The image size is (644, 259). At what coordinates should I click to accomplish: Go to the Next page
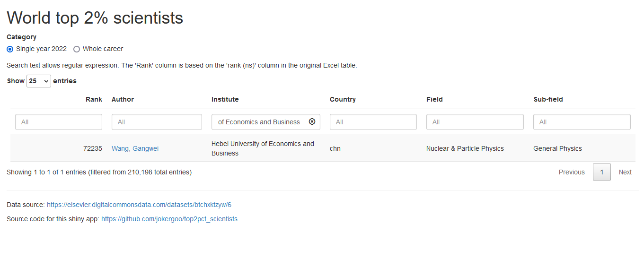point(625,172)
